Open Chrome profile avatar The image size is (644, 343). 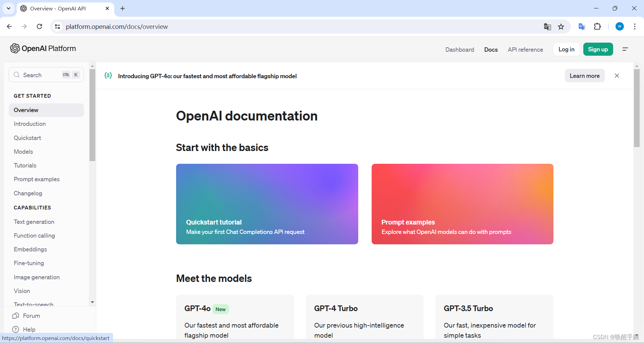click(x=620, y=27)
